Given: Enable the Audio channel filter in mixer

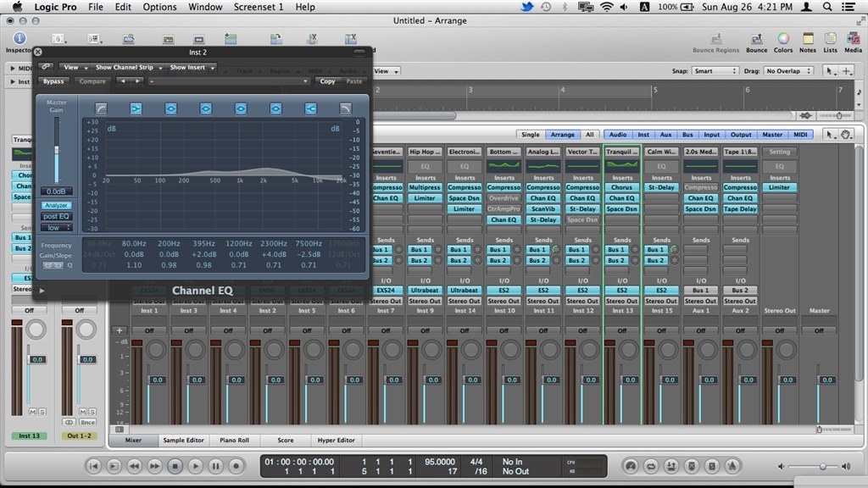Looking at the screenshot, I should [x=618, y=135].
